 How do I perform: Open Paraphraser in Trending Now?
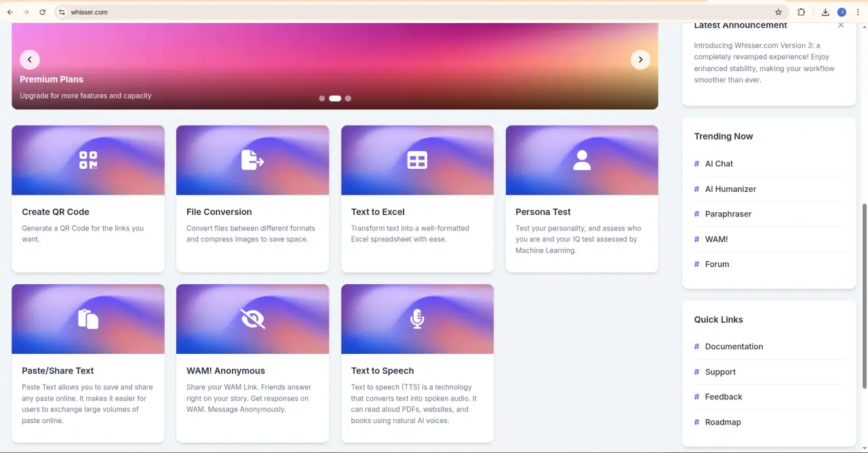728,214
